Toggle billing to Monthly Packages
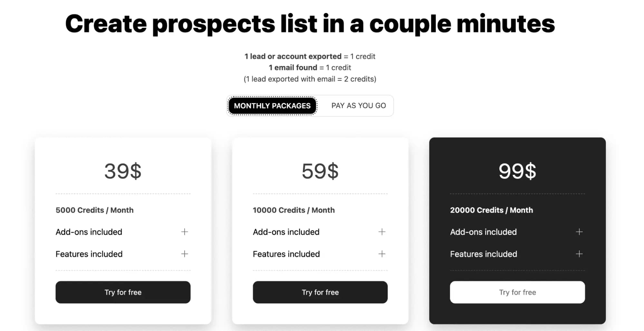The height and width of the screenshot is (331, 644). click(272, 105)
